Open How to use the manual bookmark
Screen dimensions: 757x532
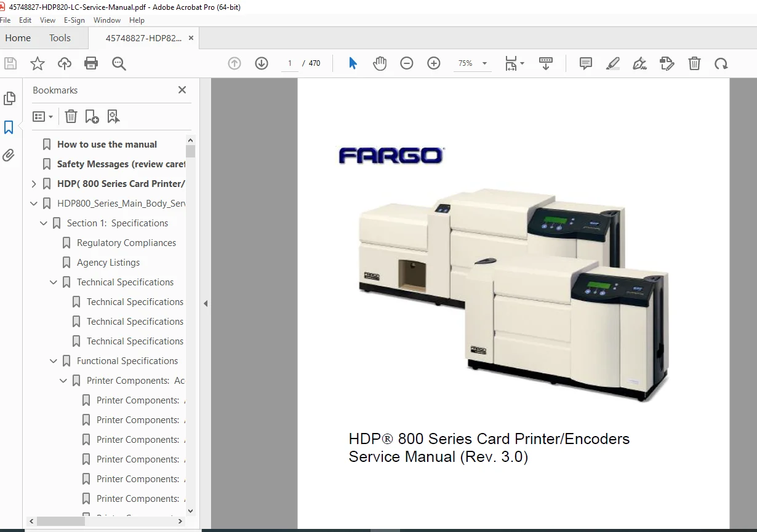tap(107, 145)
